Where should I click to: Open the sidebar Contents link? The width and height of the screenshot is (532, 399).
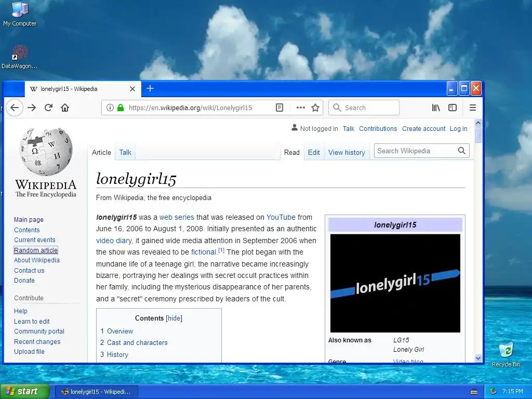point(27,230)
